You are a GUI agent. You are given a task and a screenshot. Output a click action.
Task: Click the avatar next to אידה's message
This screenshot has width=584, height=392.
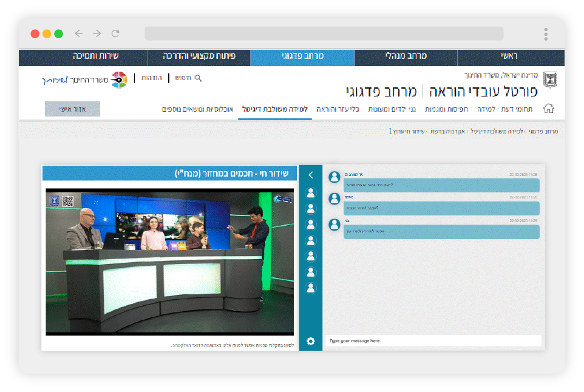pos(334,198)
